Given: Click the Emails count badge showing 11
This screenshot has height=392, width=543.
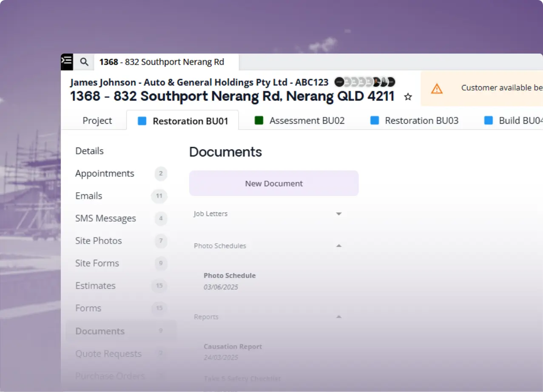Looking at the screenshot, I should click(159, 196).
